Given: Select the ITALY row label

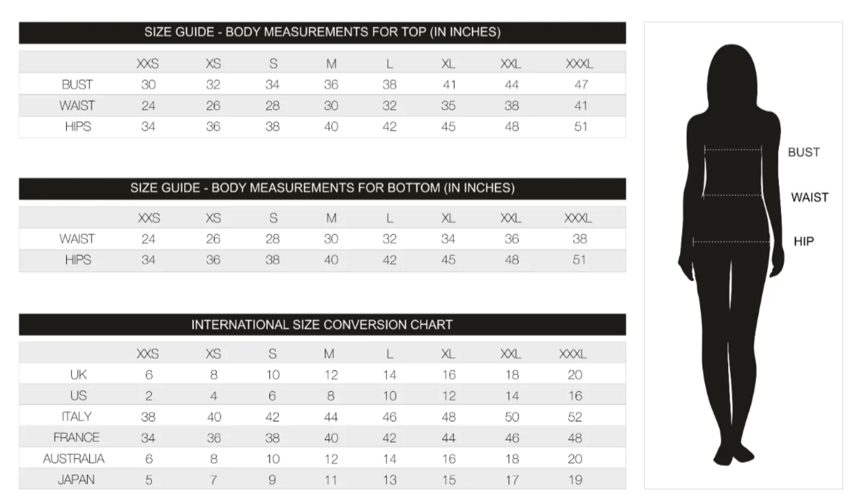Looking at the screenshot, I should (x=76, y=416).
